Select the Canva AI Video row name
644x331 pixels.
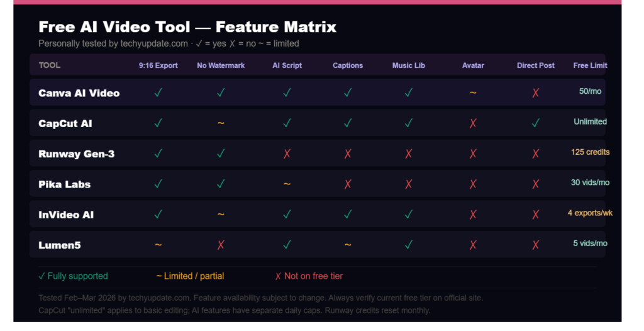tap(79, 93)
